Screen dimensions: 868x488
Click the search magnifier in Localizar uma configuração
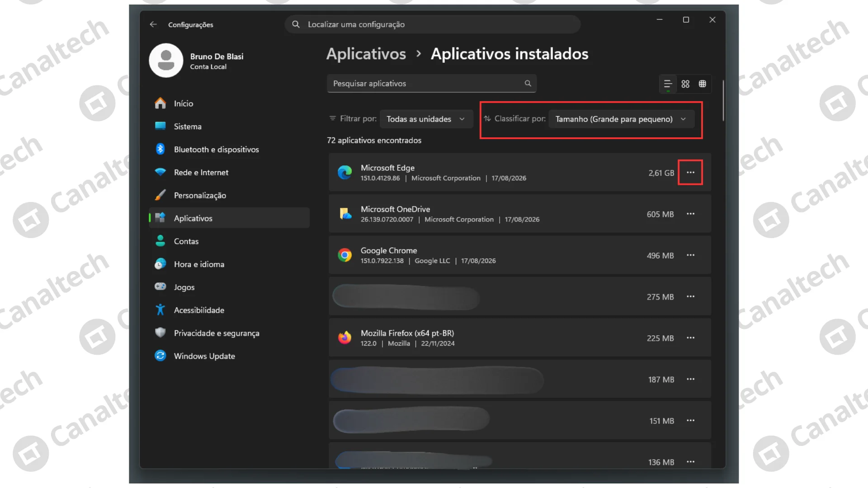click(x=296, y=24)
